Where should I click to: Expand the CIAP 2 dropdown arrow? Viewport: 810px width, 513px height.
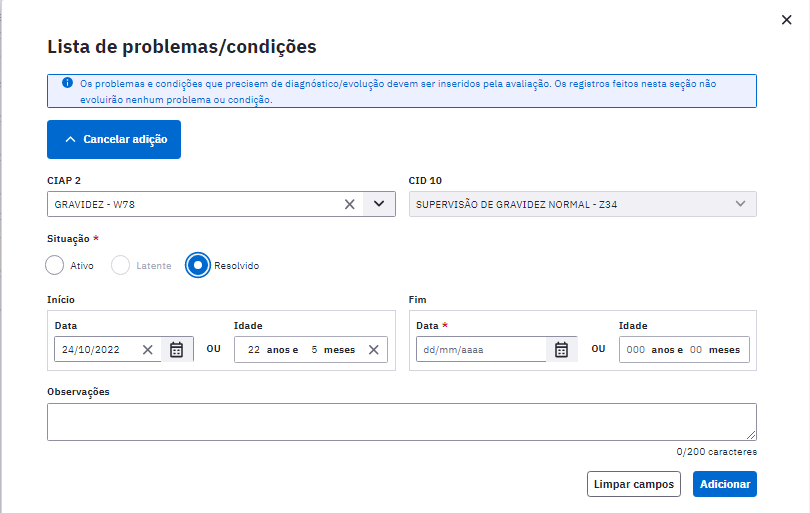(379, 204)
